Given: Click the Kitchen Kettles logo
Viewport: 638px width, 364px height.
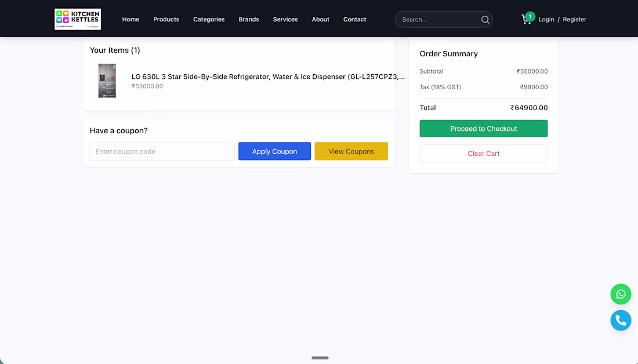Looking at the screenshot, I should tap(78, 19).
